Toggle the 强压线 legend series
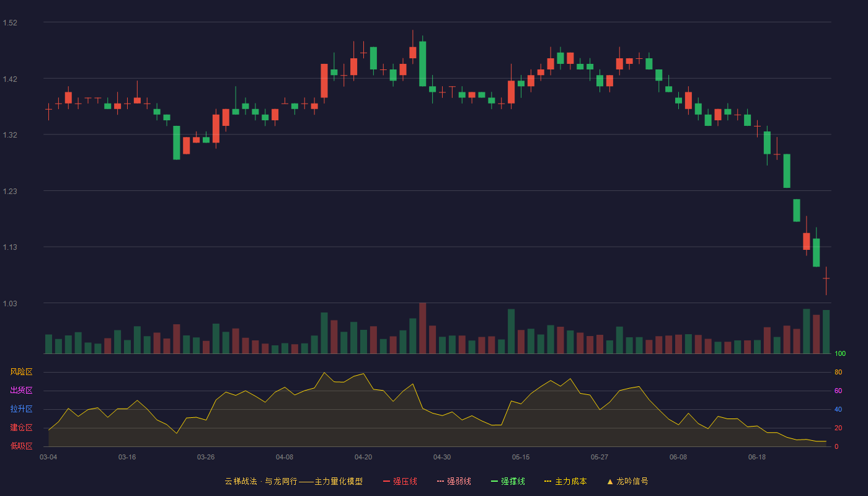Viewport: 868px width, 496px height. pyautogui.click(x=400, y=481)
